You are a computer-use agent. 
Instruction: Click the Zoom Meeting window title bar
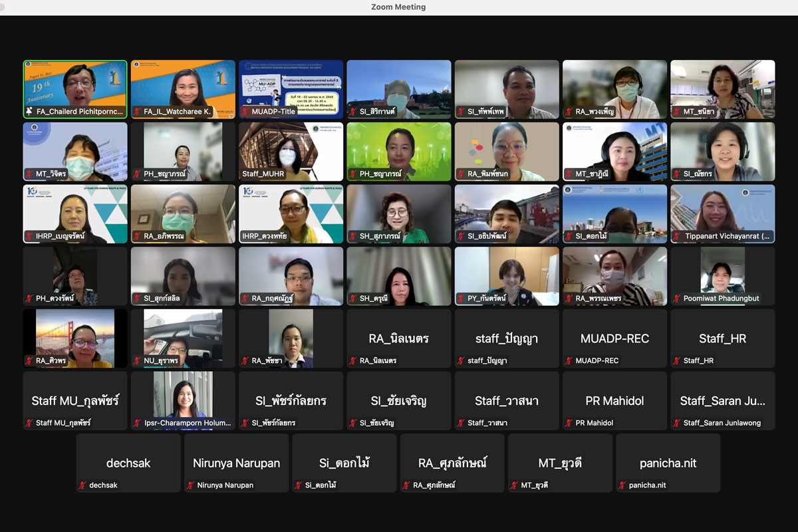tap(398, 7)
